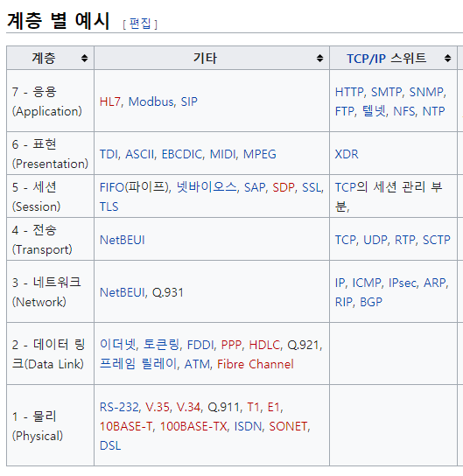Open the 넷바이오스 link
Screen dimensions: 463x476
pyautogui.click(x=207, y=187)
